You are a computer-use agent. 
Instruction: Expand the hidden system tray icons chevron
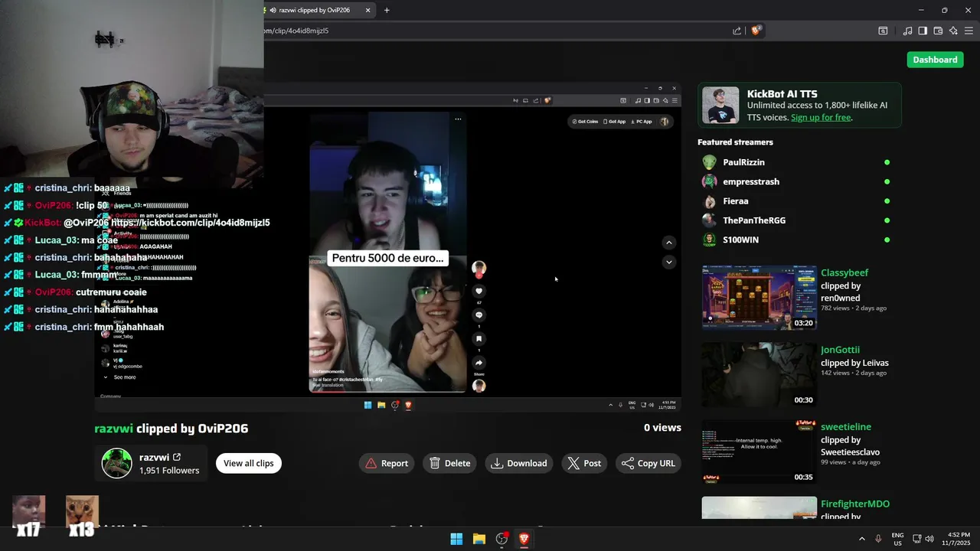click(861, 539)
